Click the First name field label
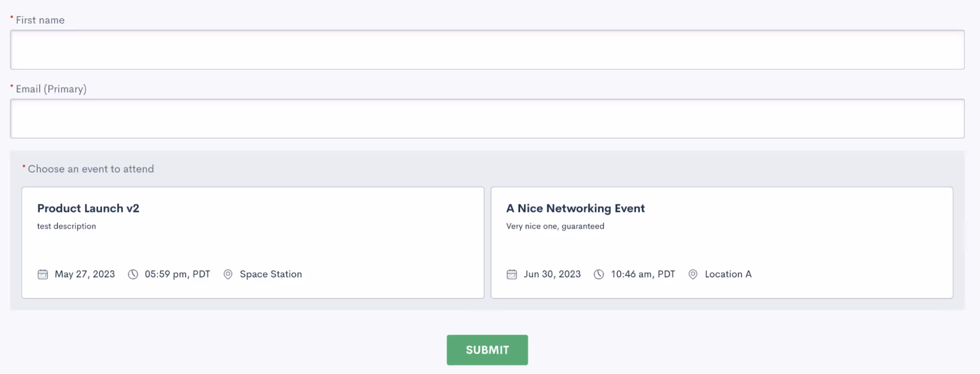The height and width of the screenshot is (374, 980). 40,20
